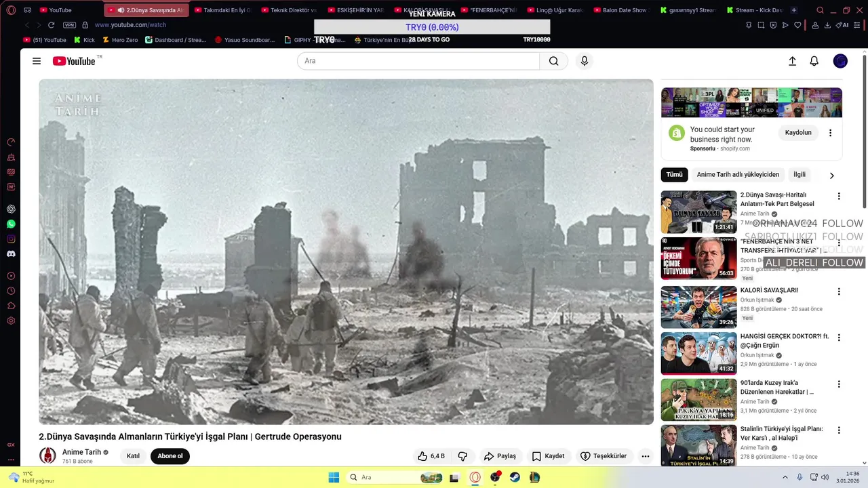The width and height of the screenshot is (868, 488).
Task: Open the player icon in the Opera sidebar
Action: 11,276
